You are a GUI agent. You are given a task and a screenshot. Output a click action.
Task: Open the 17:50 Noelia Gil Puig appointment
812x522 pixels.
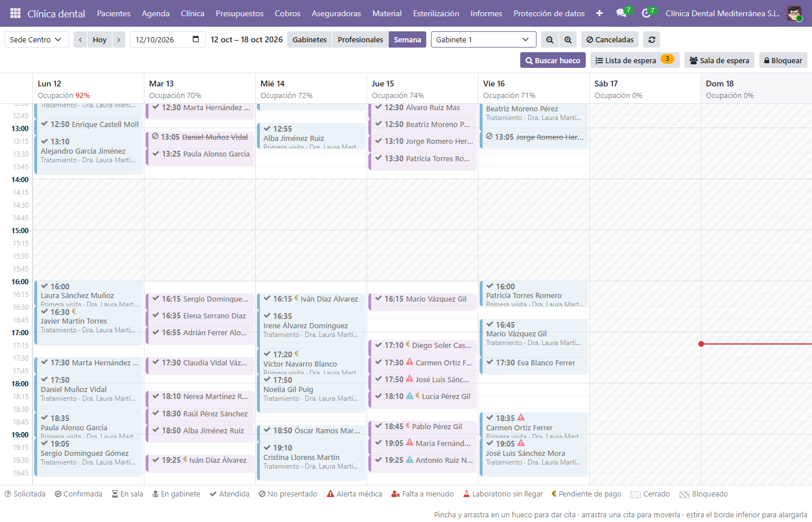click(x=311, y=393)
